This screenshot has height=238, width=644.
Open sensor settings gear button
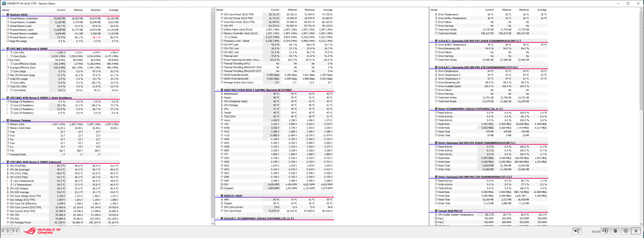626,231
